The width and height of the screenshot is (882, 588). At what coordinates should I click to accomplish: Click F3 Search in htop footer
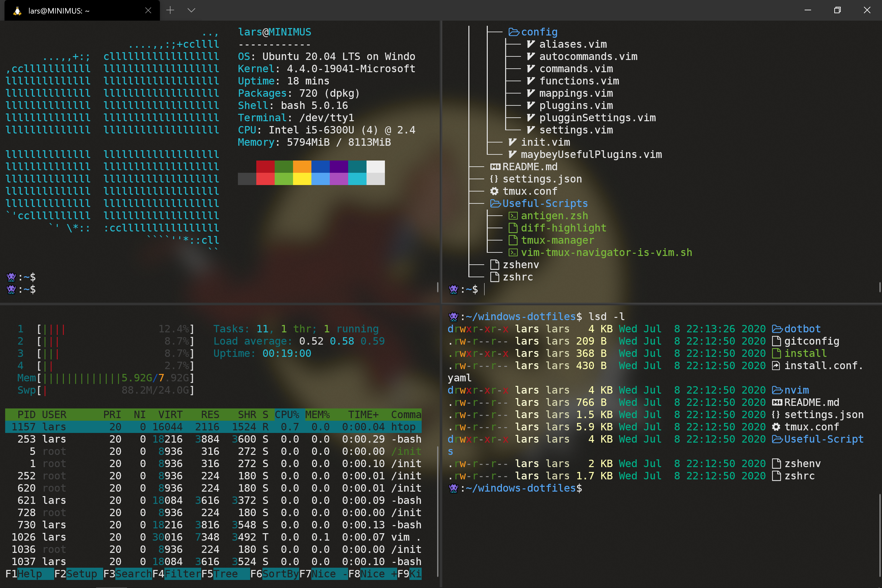pos(128,574)
